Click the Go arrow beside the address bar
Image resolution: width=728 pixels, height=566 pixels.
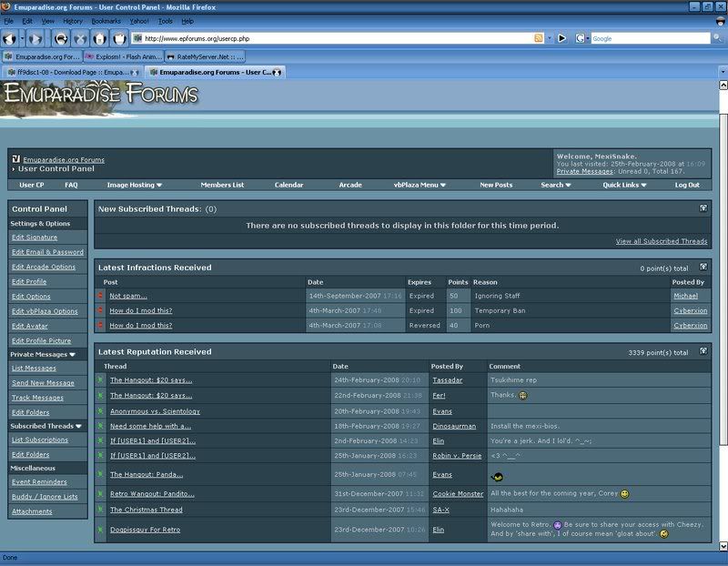tap(561, 38)
